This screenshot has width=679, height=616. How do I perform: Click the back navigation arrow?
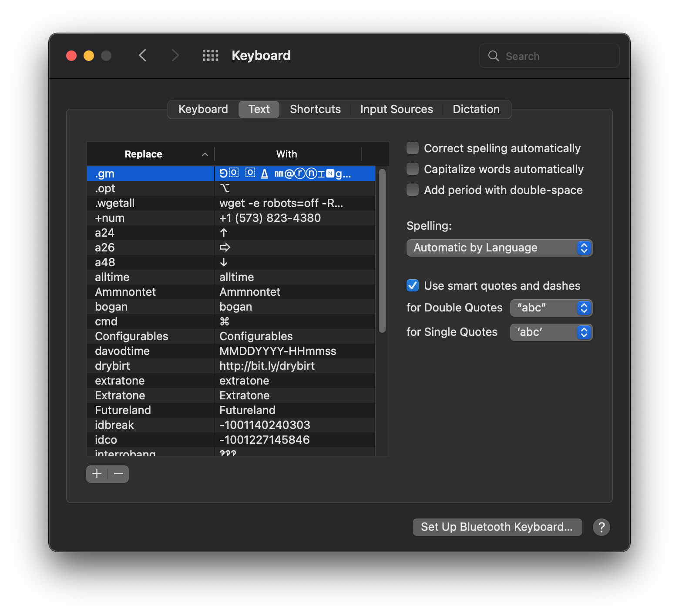click(x=142, y=56)
